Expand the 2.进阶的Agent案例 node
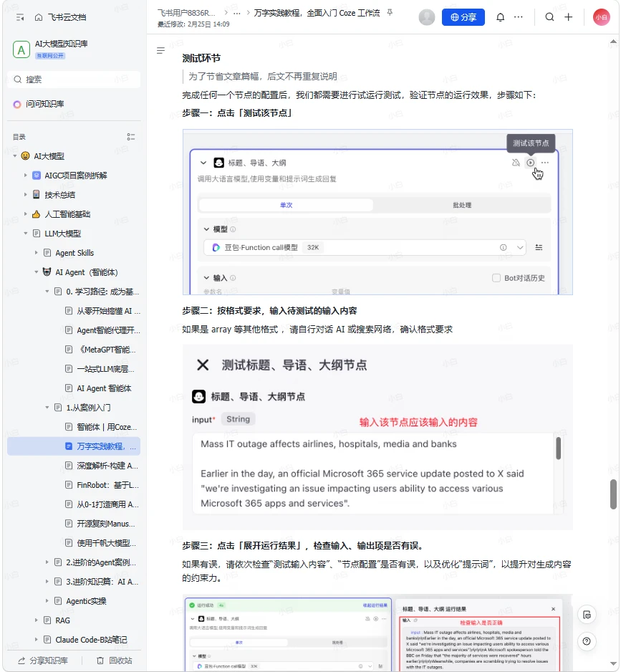The width and height of the screenshot is (621, 672). click(x=47, y=562)
